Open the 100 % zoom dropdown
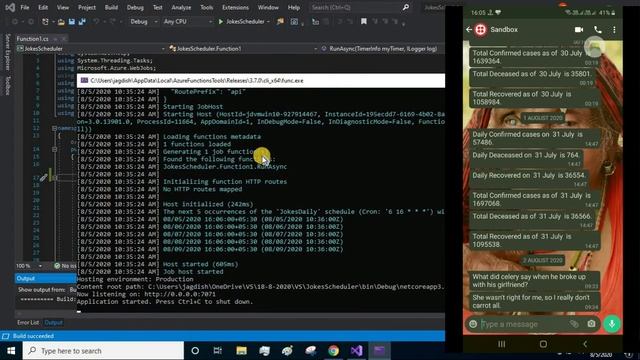Viewport: 640px width, 360px height. coord(29,266)
